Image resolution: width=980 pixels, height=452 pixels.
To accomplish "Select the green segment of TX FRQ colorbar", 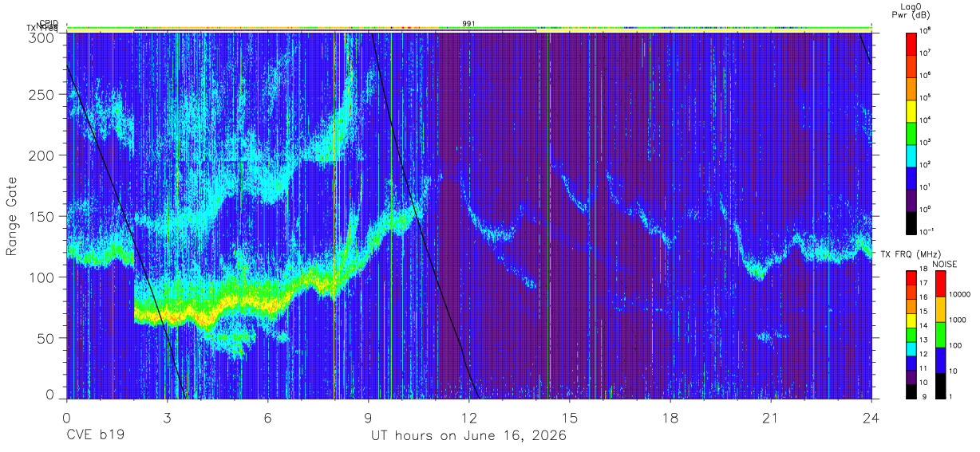I will [x=911, y=334].
